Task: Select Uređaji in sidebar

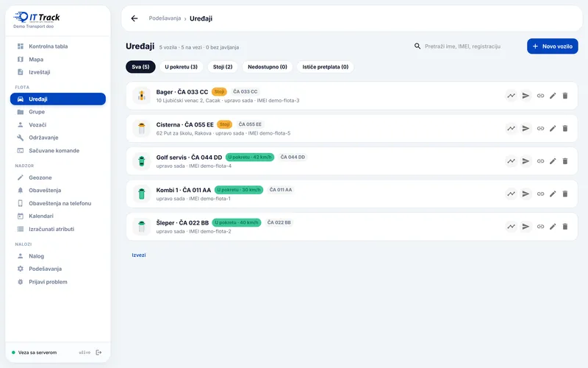Action: (58, 99)
